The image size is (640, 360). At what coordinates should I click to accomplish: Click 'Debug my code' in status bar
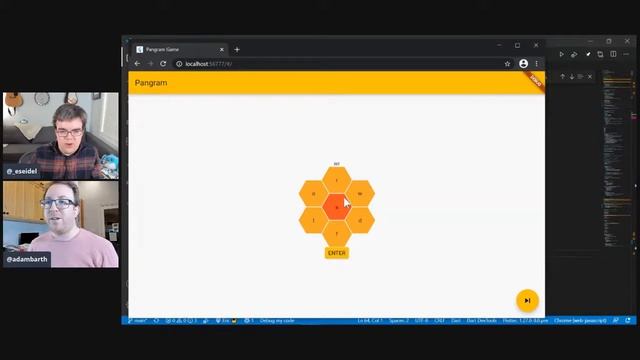coord(277,321)
